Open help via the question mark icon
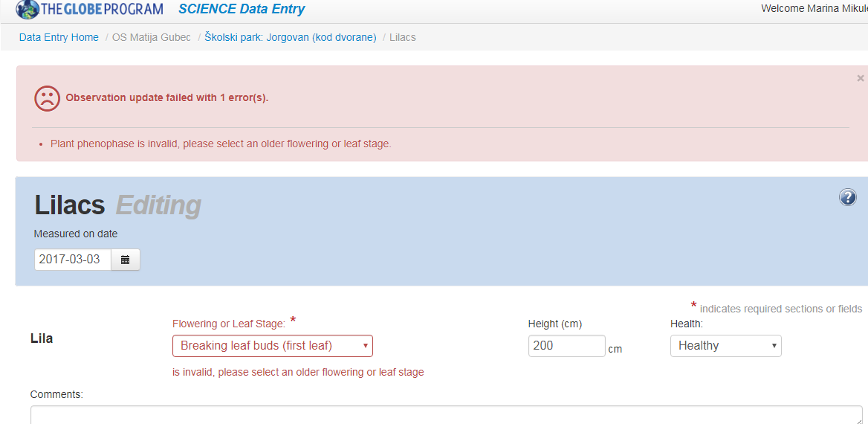868x424 pixels. pos(847,197)
